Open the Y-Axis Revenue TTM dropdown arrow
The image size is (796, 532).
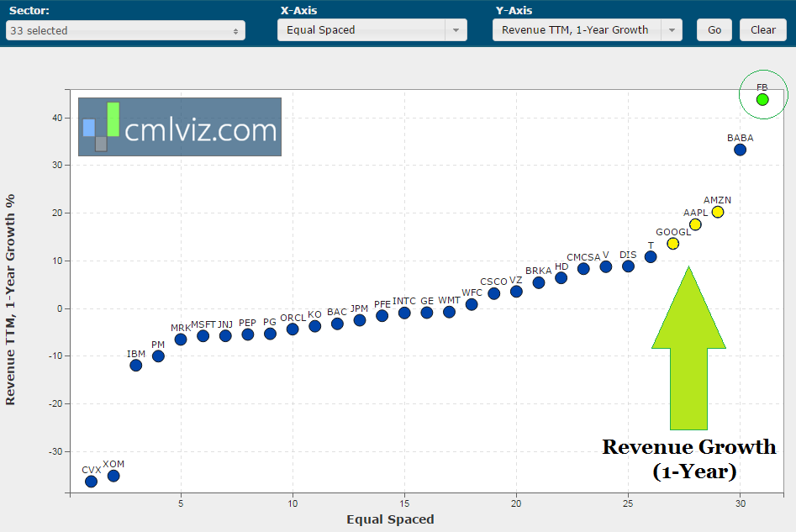672,30
